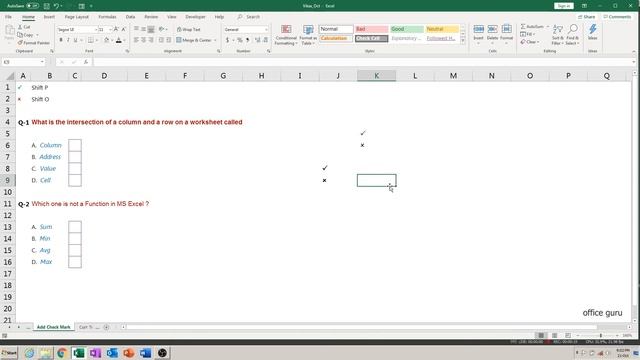This screenshot has height=360, width=640.
Task: Open the Name Box dropdown arrow
Action: click(x=42, y=62)
